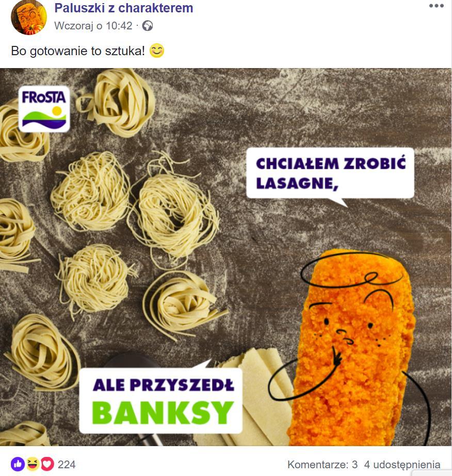Open the post options three-dots menu

[x=436, y=6]
